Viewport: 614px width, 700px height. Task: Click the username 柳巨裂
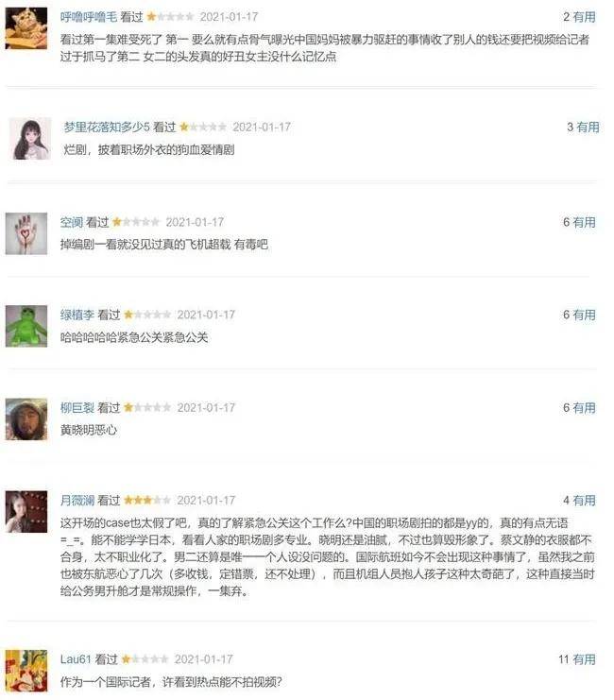coord(77,408)
